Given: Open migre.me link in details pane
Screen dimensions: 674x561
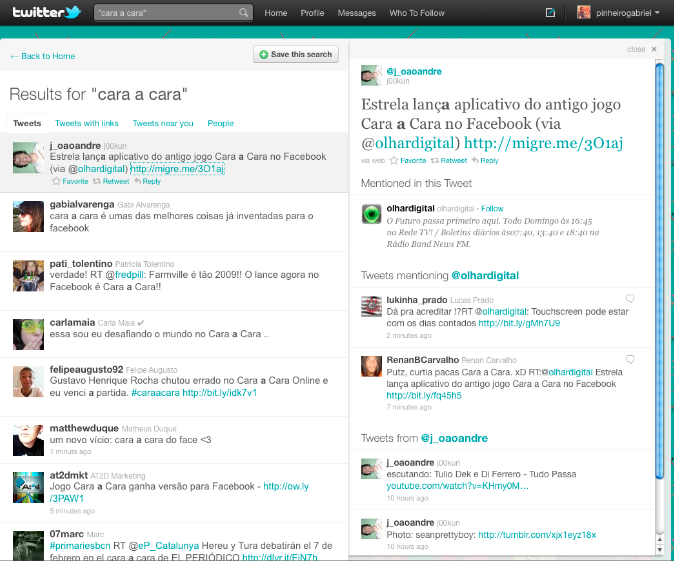Looking at the screenshot, I should pyautogui.click(x=543, y=143).
